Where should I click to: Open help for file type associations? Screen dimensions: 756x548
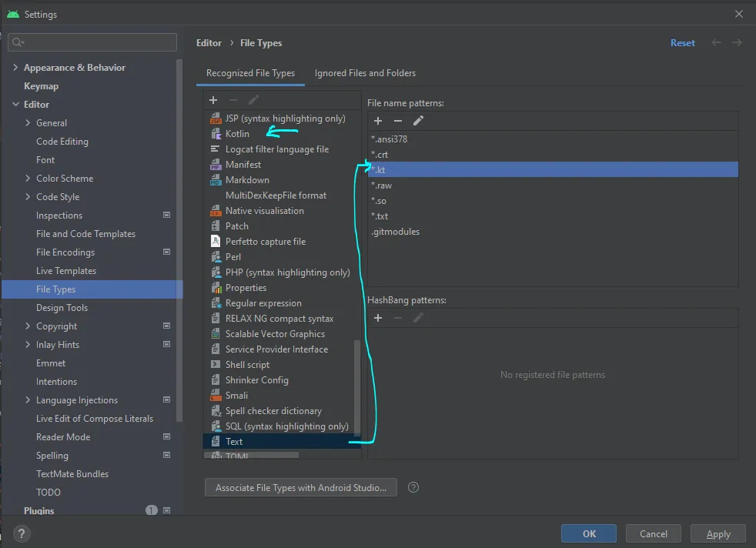(x=413, y=487)
